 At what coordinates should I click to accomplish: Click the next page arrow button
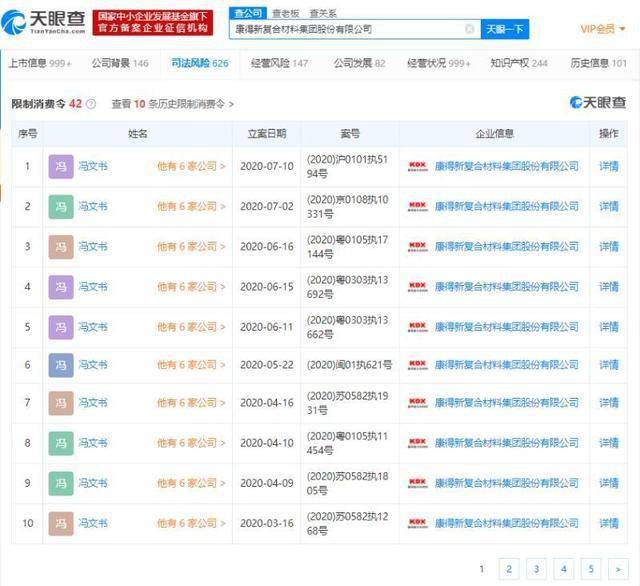[618, 569]
